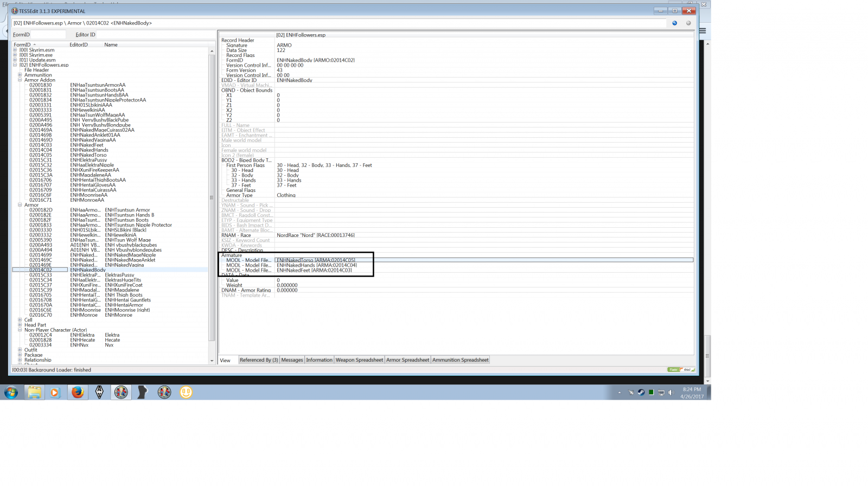Open Windows Explorer from the taskbar

click(x=34, y=392)
